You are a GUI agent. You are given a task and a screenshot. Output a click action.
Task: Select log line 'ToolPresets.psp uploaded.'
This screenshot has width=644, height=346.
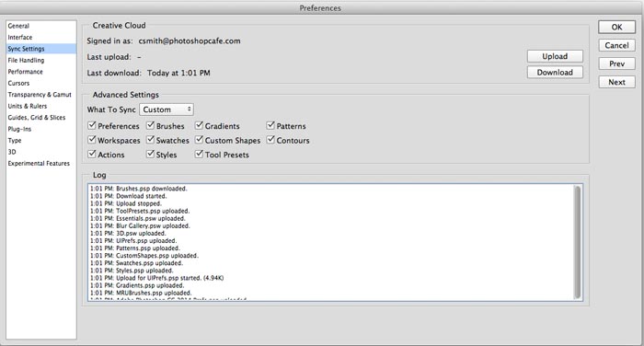tap(140, 211)
